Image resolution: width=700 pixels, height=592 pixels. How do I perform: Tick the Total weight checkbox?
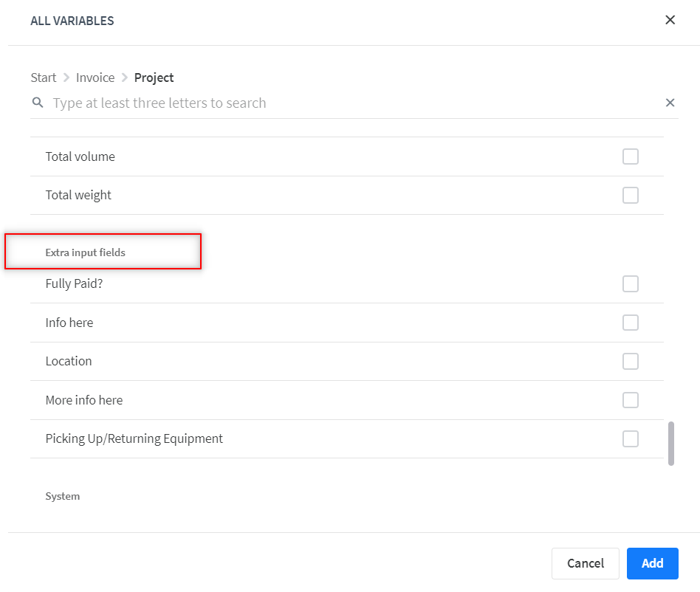click(631, 195)
